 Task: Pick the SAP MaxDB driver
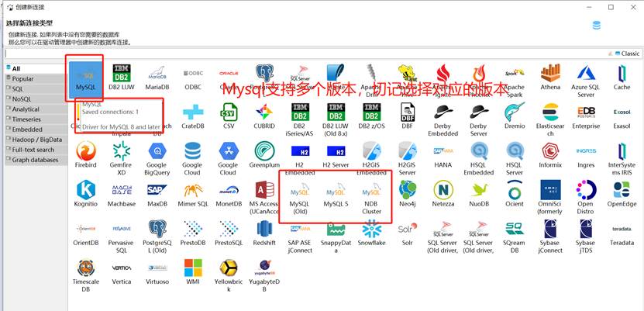click(x=157, y=194)
